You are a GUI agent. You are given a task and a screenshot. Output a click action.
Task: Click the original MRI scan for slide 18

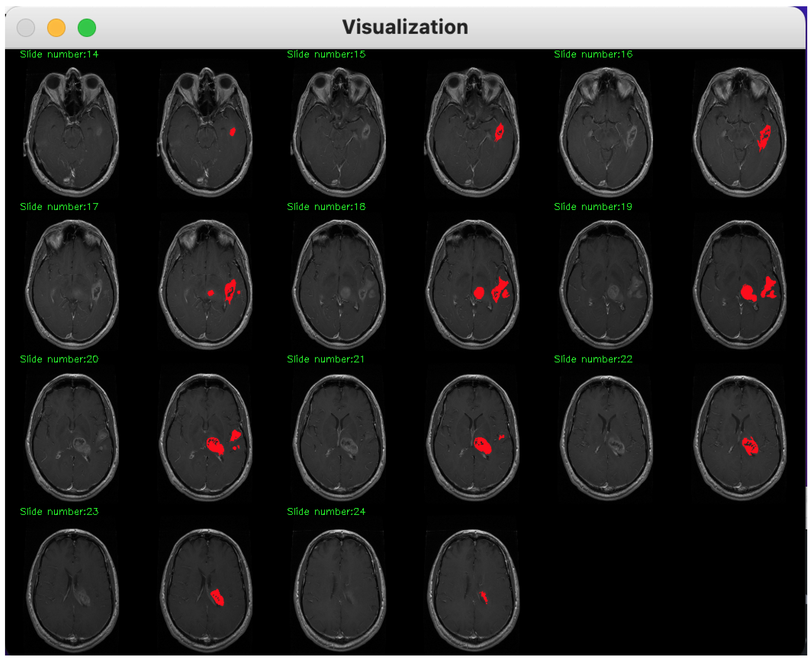339,284
